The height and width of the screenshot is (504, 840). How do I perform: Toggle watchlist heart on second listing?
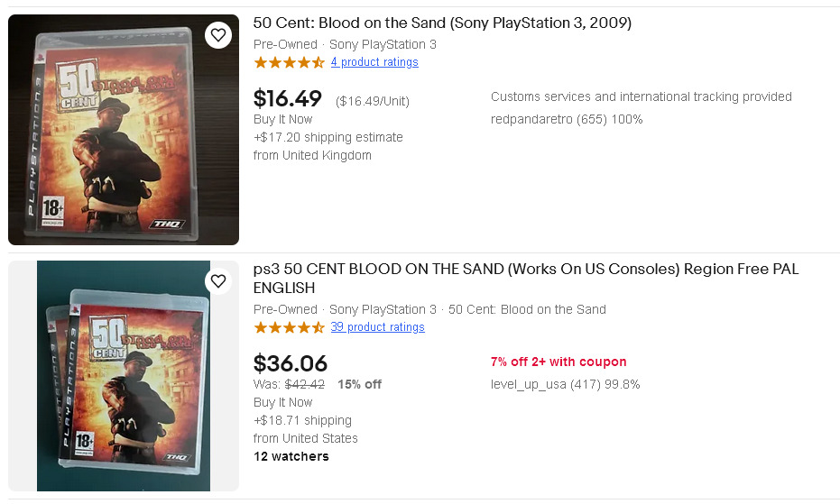coord(217,282)
